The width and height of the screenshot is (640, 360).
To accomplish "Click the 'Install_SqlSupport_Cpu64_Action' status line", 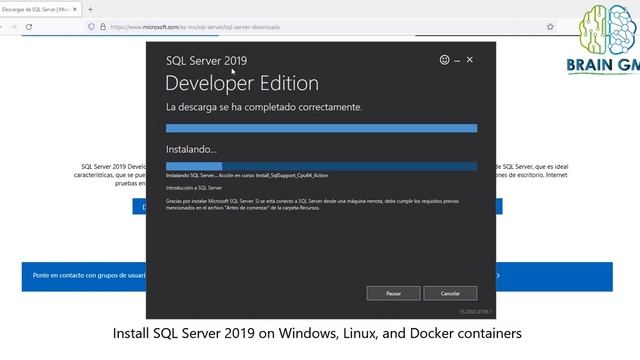I will [247, 176].
